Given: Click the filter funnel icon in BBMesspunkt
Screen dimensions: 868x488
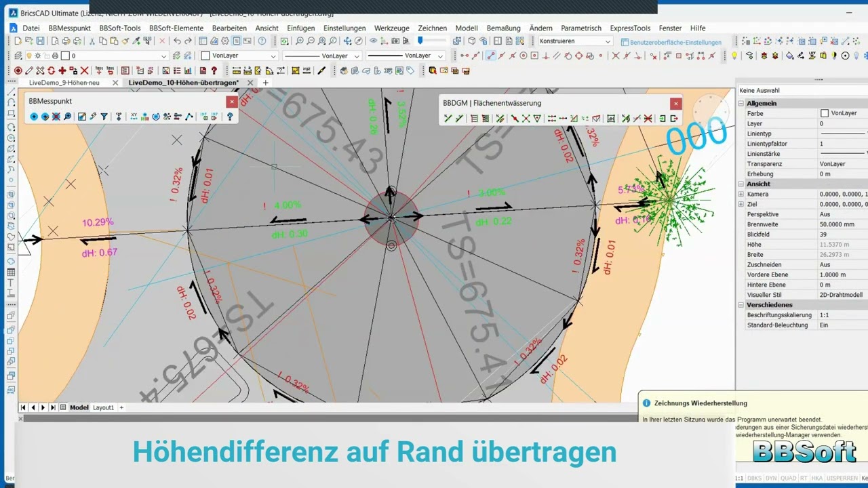Looking at the screenshot, I should [x=104, y=117].
